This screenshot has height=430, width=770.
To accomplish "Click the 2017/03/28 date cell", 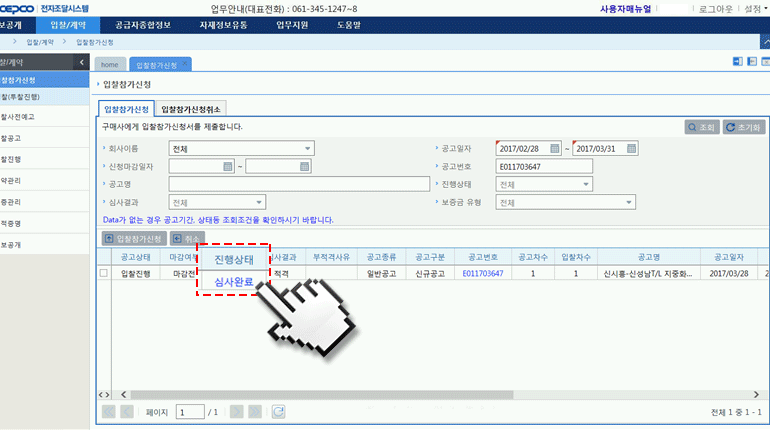I will pos(729,273).
